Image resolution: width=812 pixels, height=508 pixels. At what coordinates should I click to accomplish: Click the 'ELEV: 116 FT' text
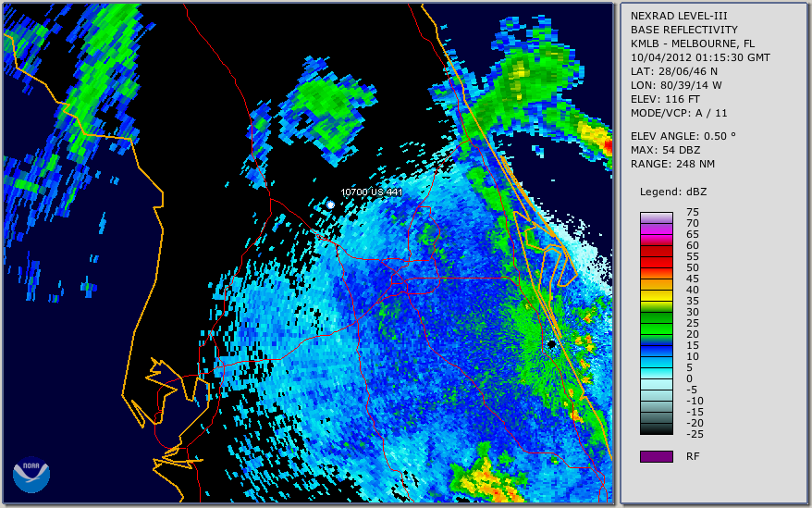coord(665,99)
